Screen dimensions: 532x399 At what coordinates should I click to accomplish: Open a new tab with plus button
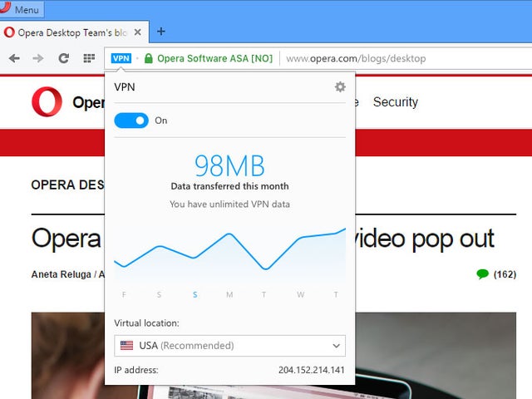coord(161,32)
